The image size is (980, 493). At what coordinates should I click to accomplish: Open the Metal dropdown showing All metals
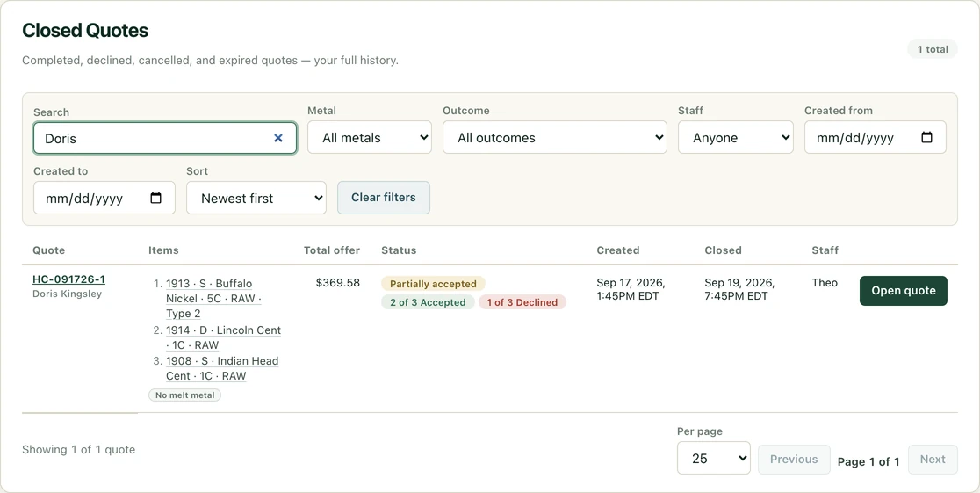(x=370, y=137)
